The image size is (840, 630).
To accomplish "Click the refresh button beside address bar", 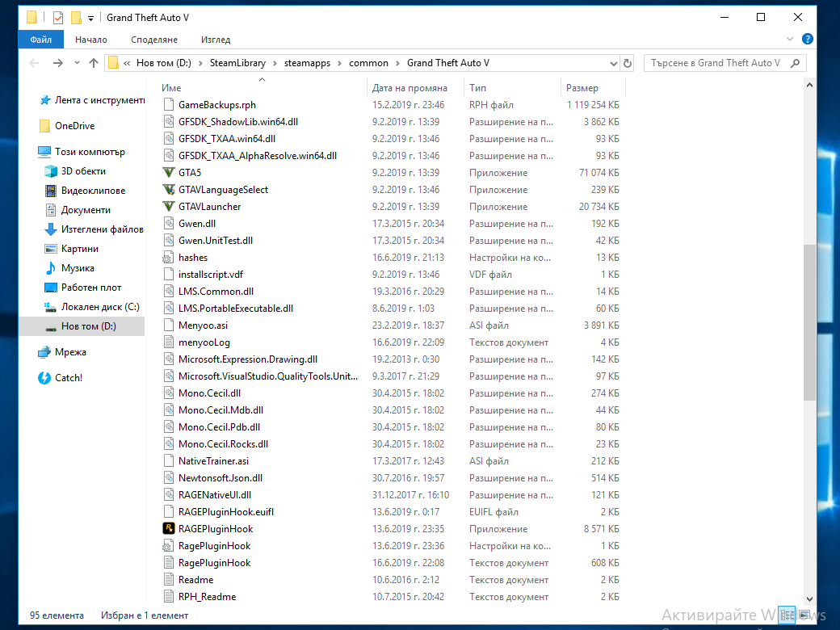I will point(628,63).
